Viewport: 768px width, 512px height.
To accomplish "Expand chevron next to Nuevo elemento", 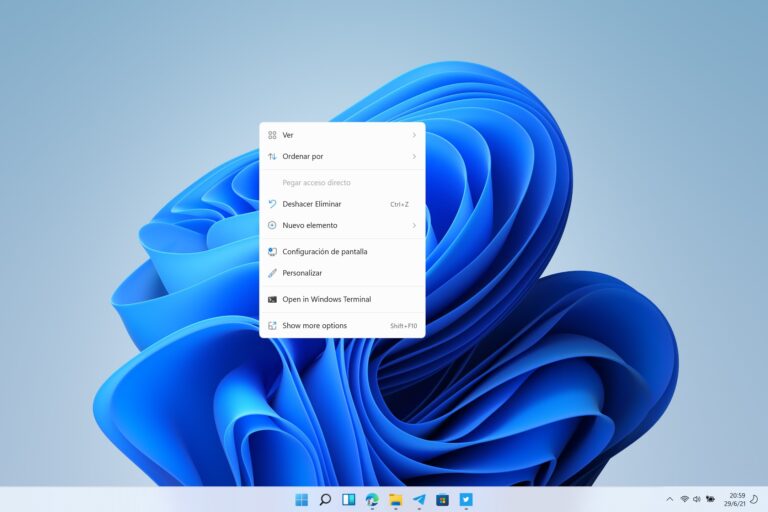I will pos(414,225).
